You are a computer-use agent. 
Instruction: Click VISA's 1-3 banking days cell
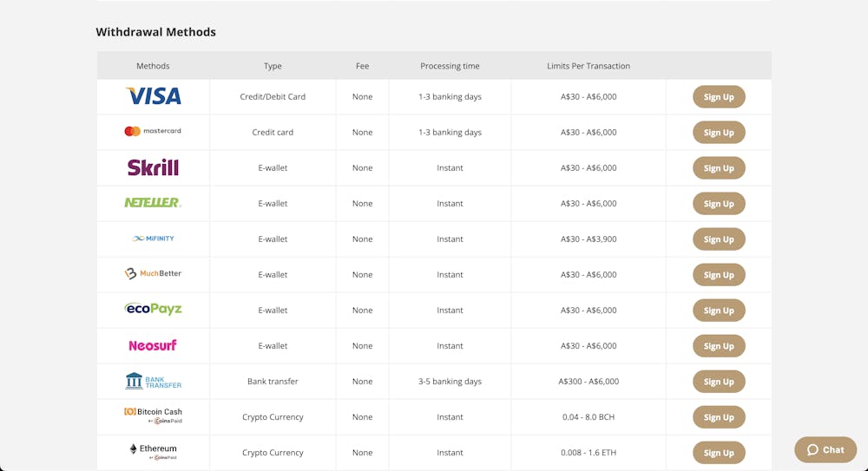tap(450, 96)
